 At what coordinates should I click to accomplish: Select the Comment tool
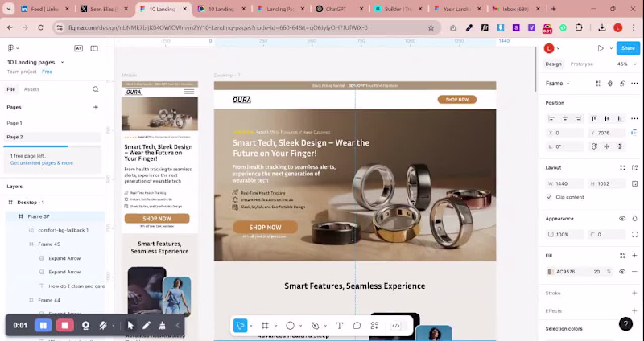[357, 326]
